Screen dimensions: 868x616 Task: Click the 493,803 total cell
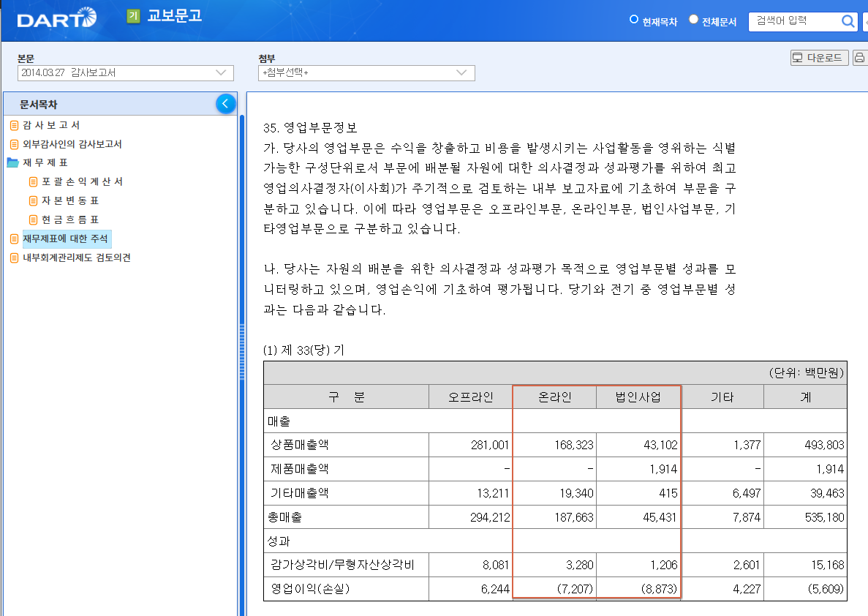click(805, 445)
